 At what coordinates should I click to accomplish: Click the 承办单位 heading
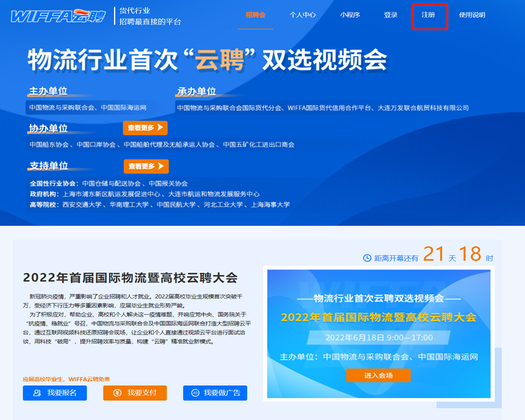[x=196, y=91]
